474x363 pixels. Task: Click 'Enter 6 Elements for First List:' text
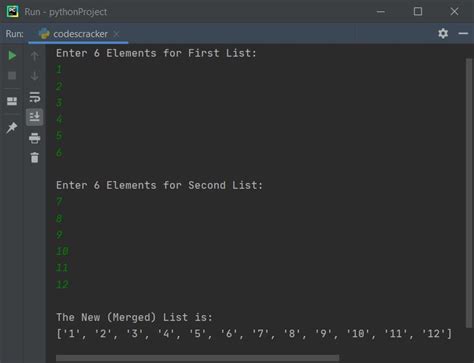156,53
